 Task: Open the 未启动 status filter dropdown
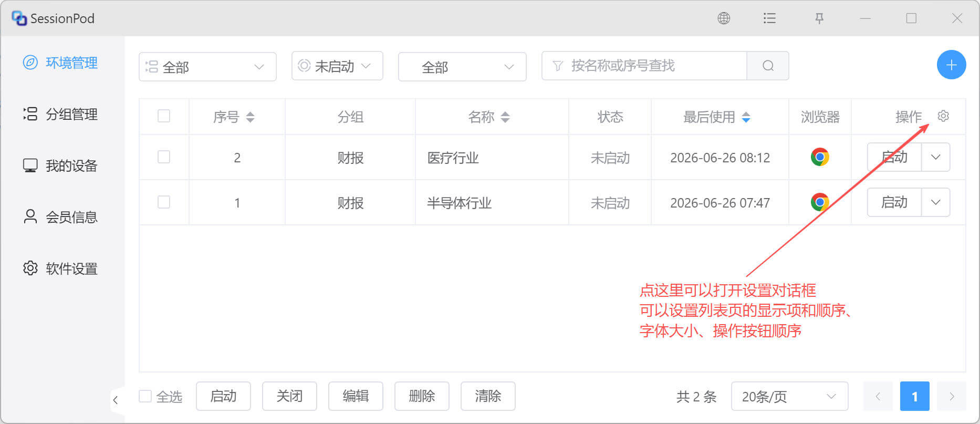click(337, 66)
